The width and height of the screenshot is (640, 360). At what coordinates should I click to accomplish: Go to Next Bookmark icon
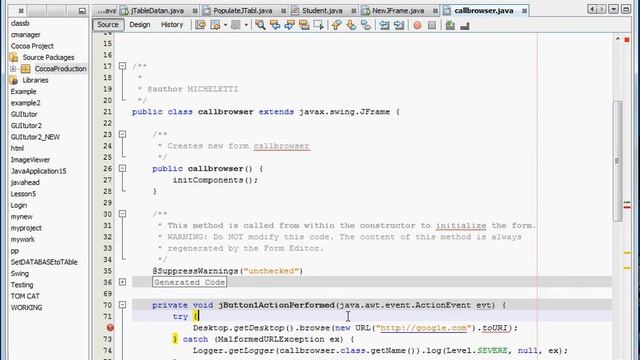click(x=351, y=25)
